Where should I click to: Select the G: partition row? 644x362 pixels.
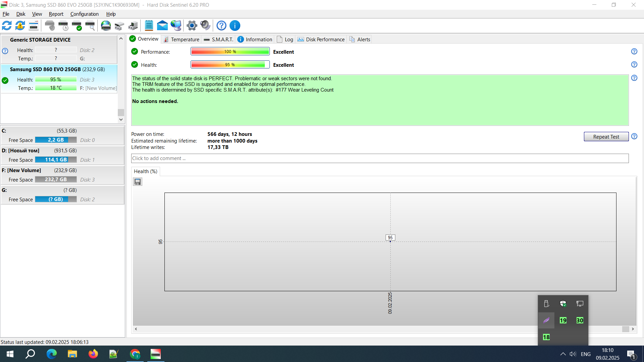coord(62,195)
